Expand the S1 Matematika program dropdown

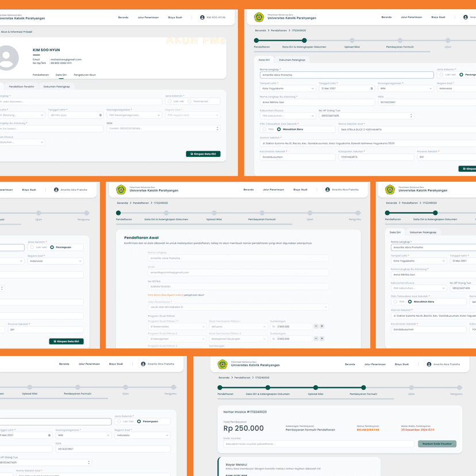177,327
